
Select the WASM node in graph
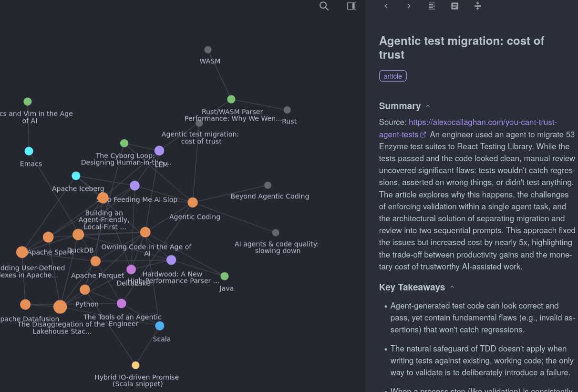click(x=208, y=50)
